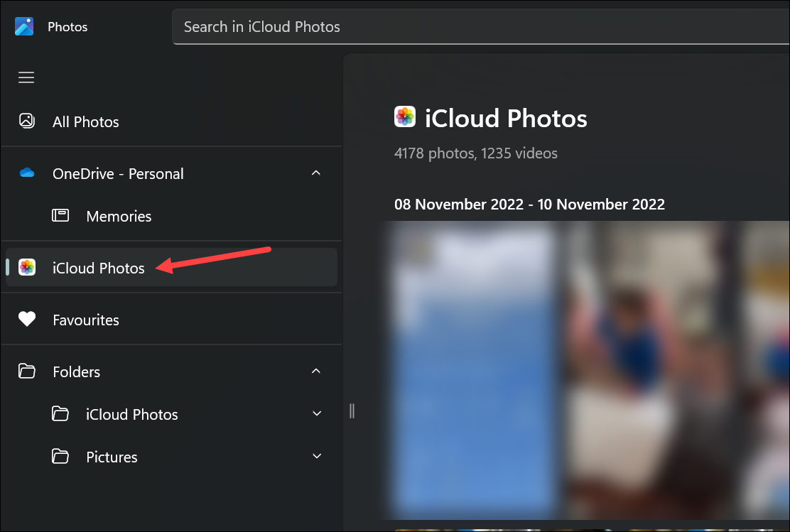Image resolution: width=790 pixels, height=532 pixels.
Task: Collapse the Folders section
Action: click(x=316, y=371)
